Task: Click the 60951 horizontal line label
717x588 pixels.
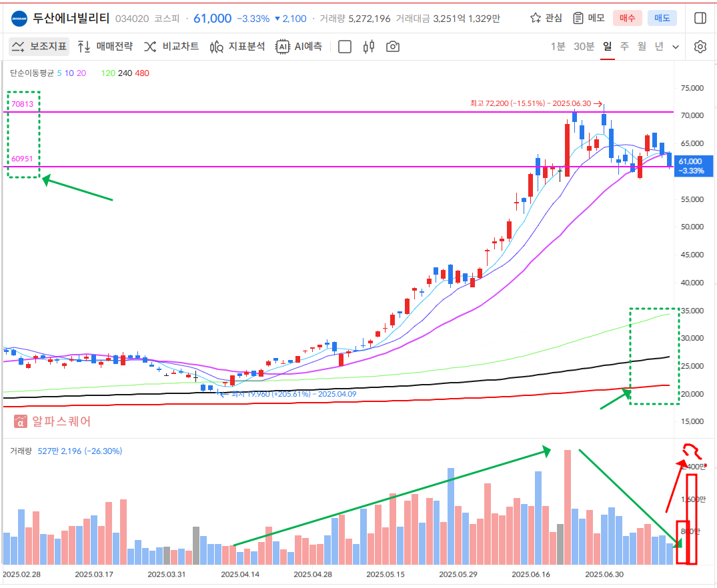Action: 23,159
